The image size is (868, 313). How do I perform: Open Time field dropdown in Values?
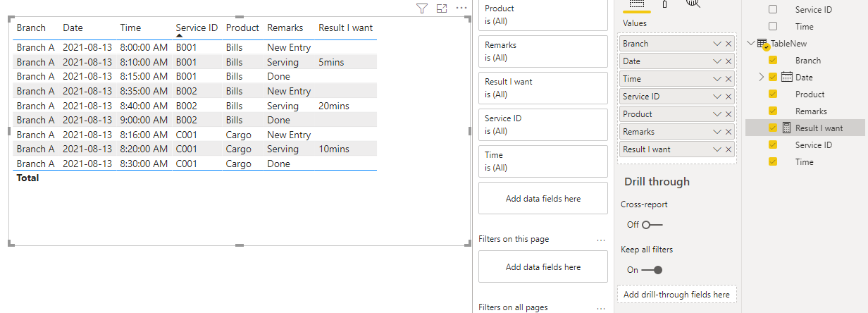[x=717, y=79]
